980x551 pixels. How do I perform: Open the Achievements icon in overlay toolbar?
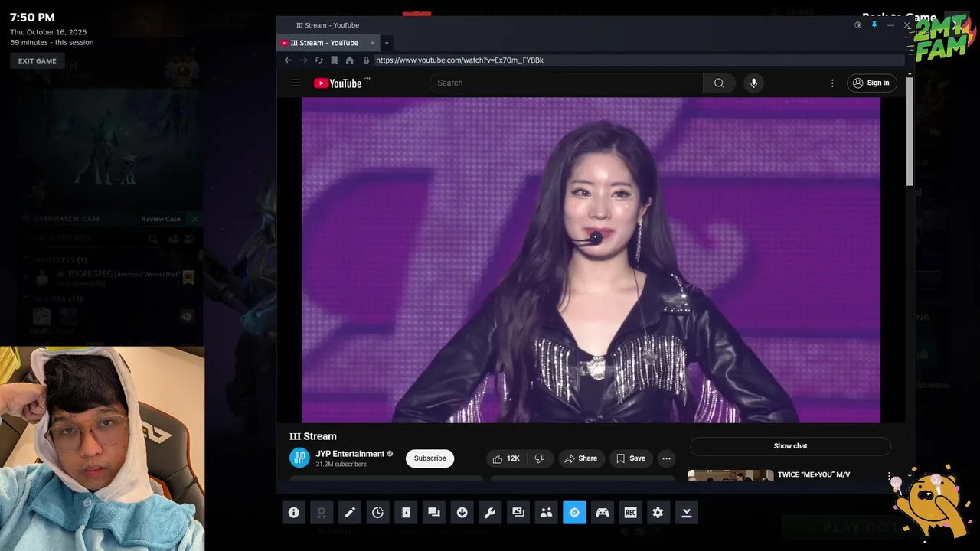pos(322,513)
